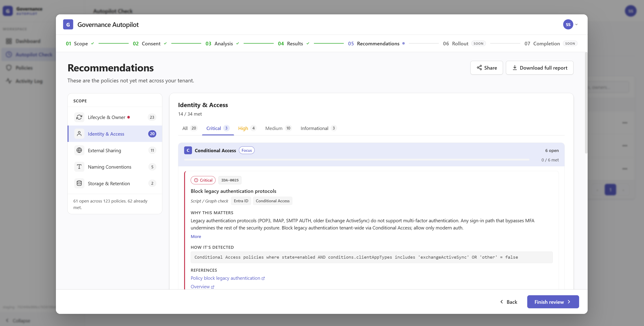Open Lifecycle & Owner scope
The height and width of the screenshot is (326, 644).
(x=115, y=117)
